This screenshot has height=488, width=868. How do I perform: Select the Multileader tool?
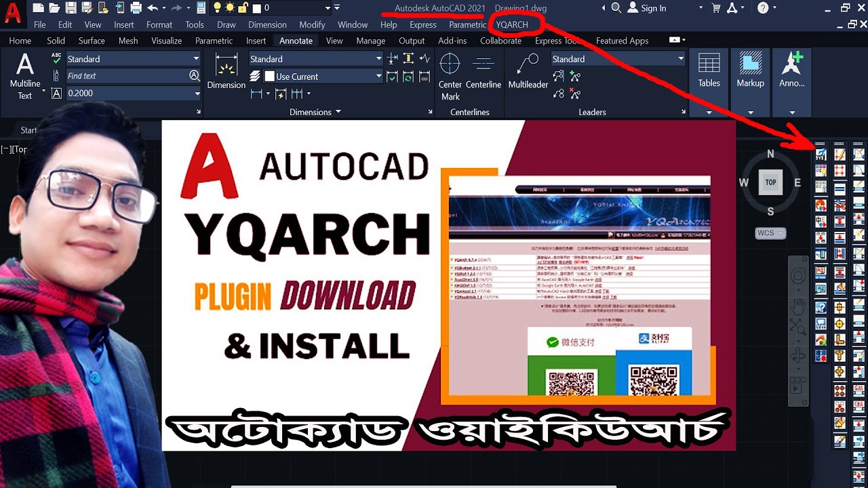tap(528, 73)
